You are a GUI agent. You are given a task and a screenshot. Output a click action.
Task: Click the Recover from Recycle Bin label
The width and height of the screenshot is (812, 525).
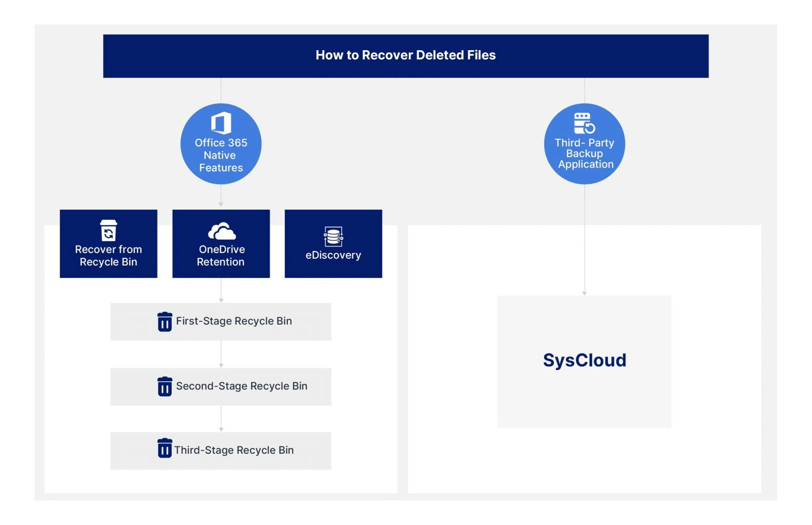click(x=108, y=255)
